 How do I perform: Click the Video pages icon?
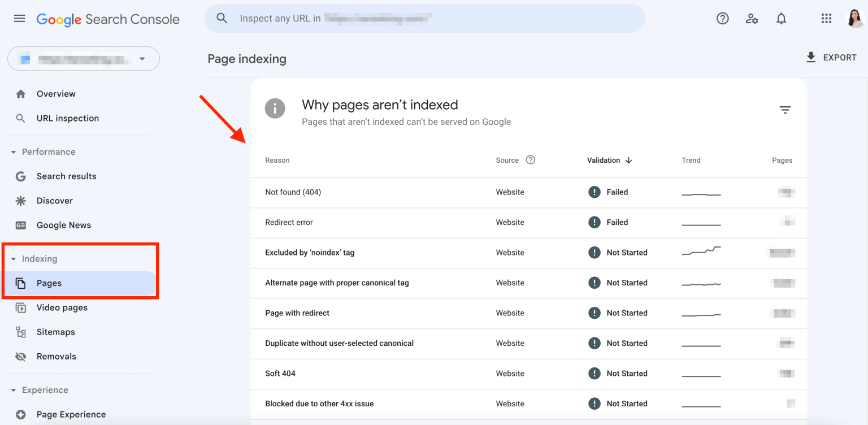21,307
